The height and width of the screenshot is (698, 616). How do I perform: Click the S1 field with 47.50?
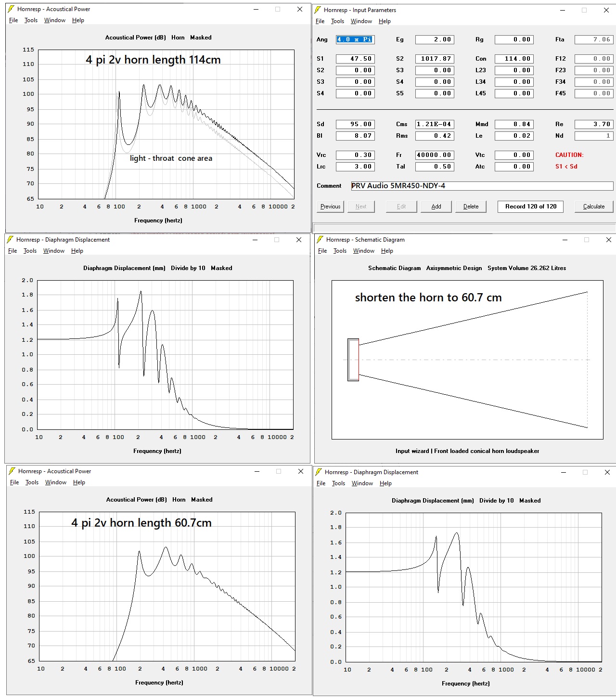pos(355,59)
